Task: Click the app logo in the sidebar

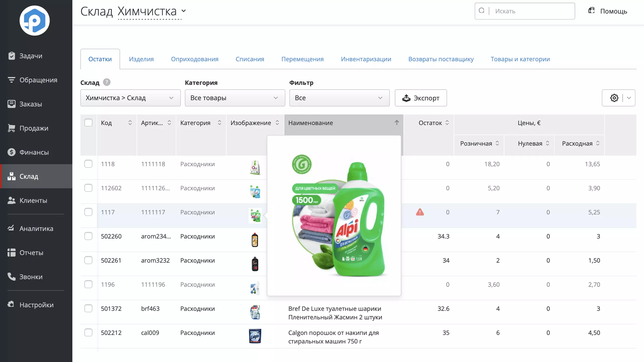Action: 35,21
